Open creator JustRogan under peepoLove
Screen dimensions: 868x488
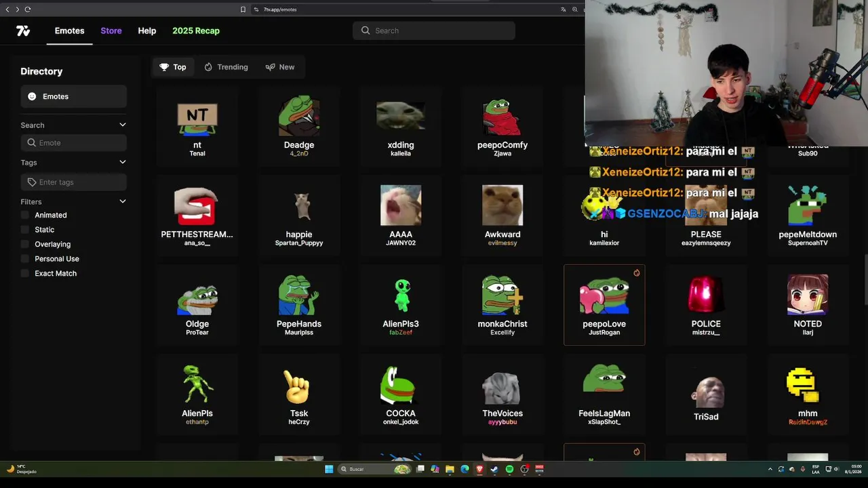click(604, 333)
